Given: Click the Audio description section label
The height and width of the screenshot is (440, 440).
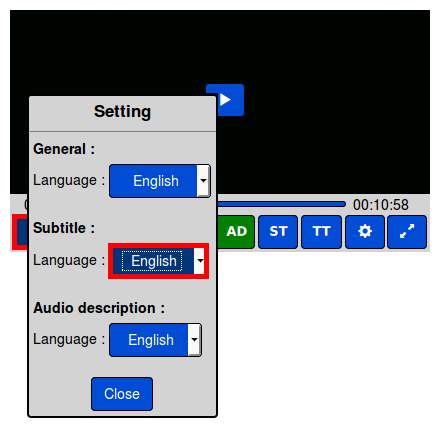Looking at the screenshot, I should (99, 308).
